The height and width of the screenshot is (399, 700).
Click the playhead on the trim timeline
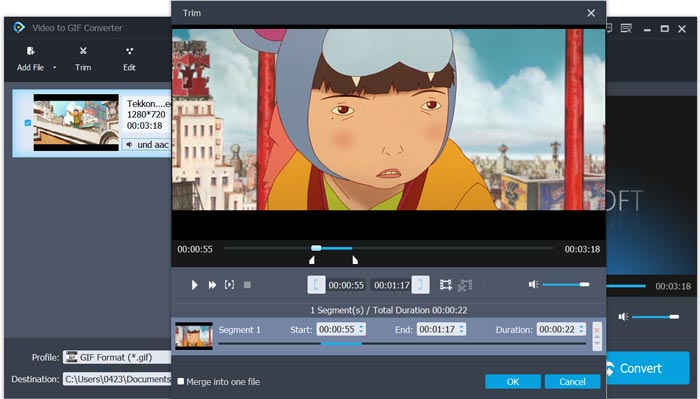click(x=316, y=248)
